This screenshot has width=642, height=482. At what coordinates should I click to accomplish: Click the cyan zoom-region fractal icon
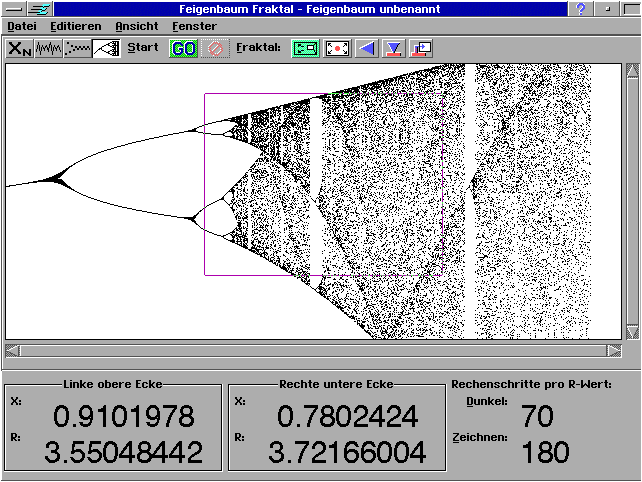[x=305, y=48]
